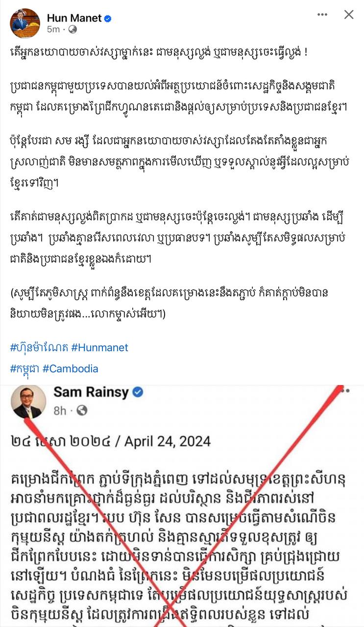The width and height of the screenshot is (364, 627).
Task: Click Sam Rainsy's avatar in the screenshot image
Action: [28, 401]
